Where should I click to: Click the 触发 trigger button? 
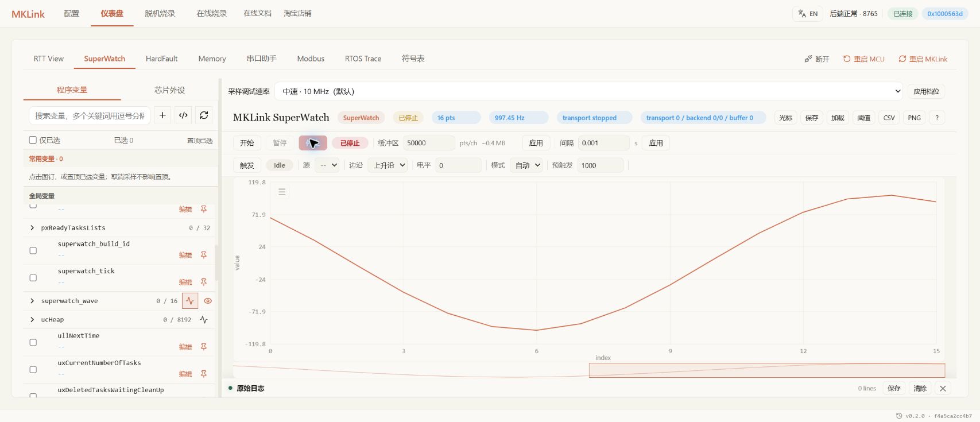pos(247,165)
